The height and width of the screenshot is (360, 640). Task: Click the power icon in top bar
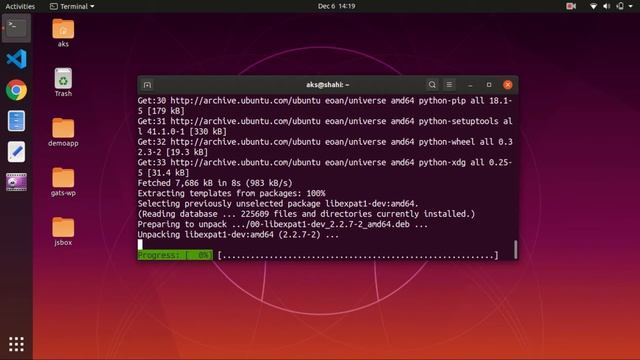[620, 6]
